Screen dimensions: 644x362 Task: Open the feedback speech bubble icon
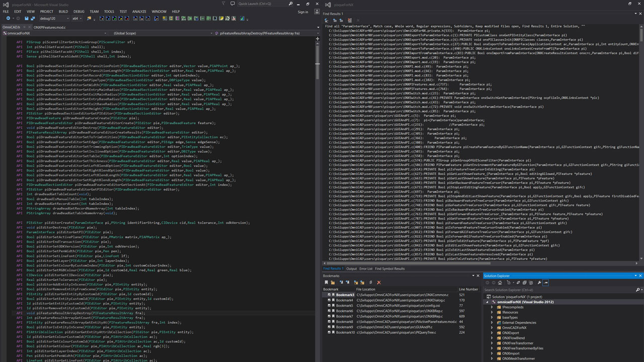[x=232, y=4]
